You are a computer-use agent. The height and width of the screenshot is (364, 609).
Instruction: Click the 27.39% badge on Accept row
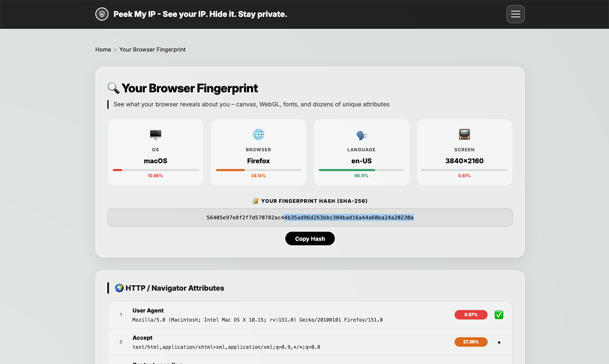(x=471, y=342)
